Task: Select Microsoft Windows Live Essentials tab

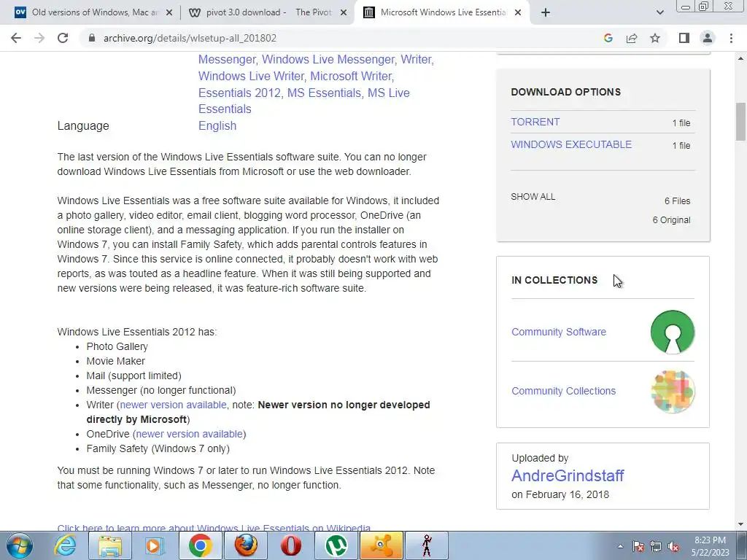Action: [443, 13]
